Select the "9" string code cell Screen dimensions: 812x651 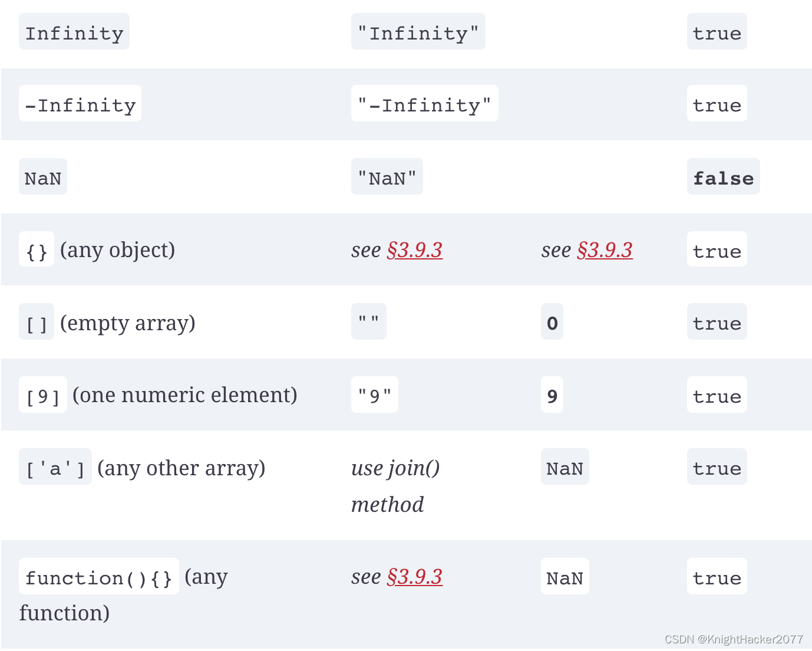(x=375, y=395)
